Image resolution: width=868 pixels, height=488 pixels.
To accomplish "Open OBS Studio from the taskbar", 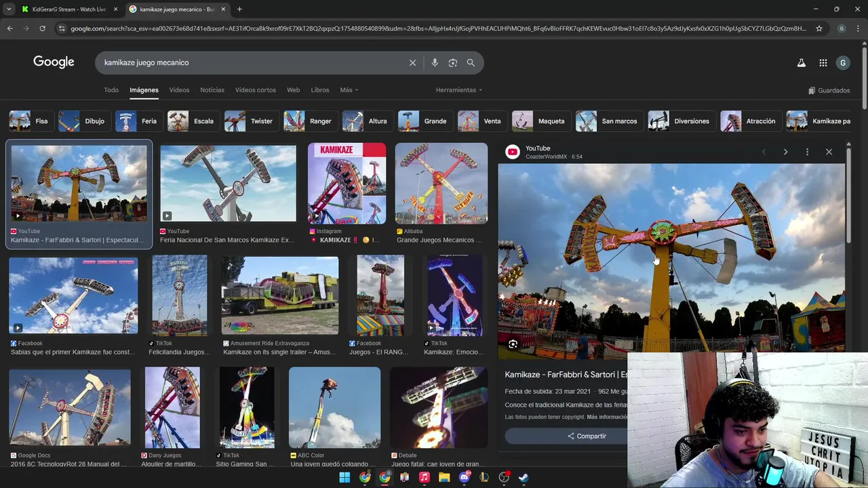I will pyautogui.click(x=504, y=477).
